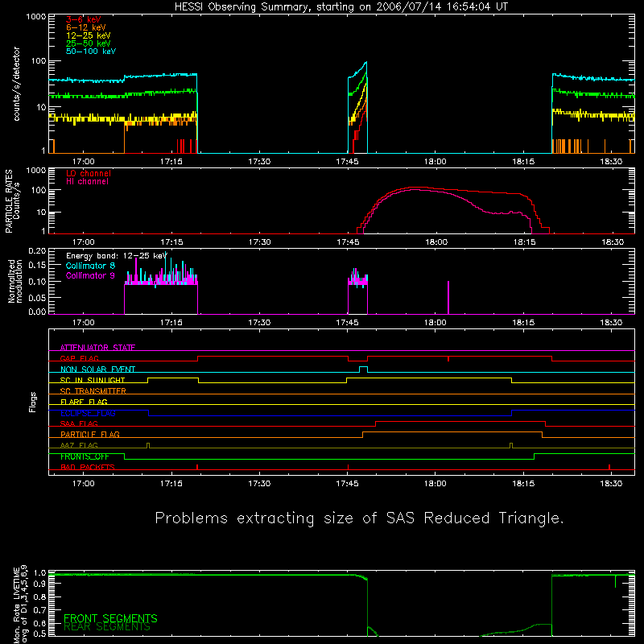This screenshot has height=644, width=644.
Task: Click the LO channel legend label
Action: click(x=89, y=173)
